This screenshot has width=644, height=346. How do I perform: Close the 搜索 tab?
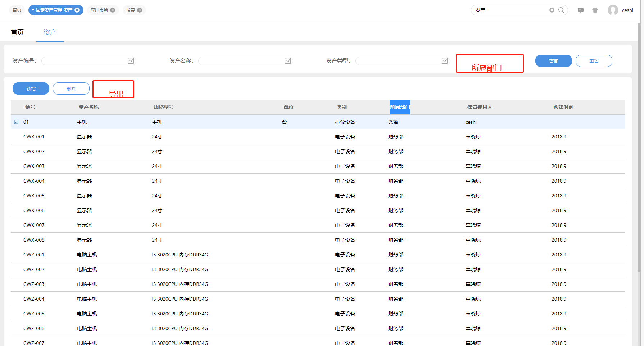point(140,10)
